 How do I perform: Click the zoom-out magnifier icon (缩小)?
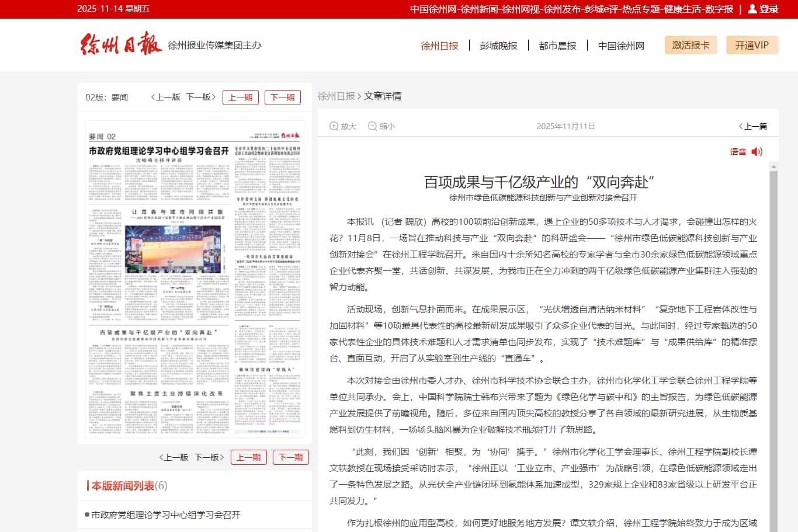372,126
